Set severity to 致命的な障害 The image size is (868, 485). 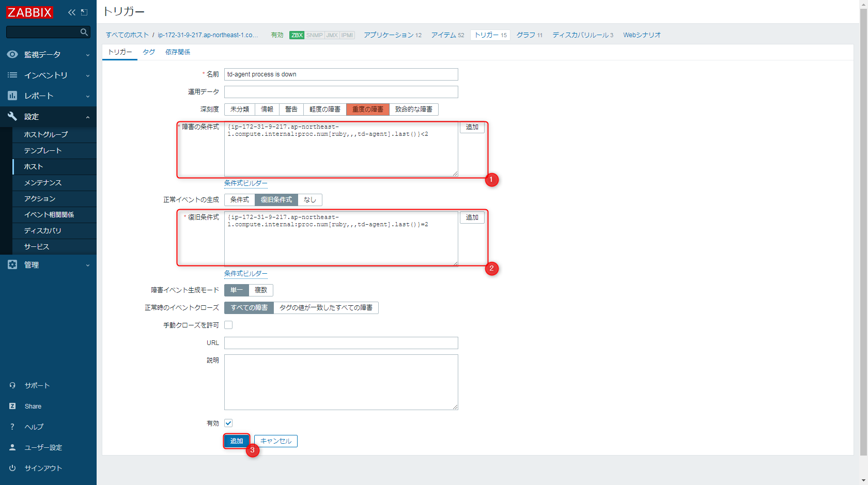pos(414,109)
